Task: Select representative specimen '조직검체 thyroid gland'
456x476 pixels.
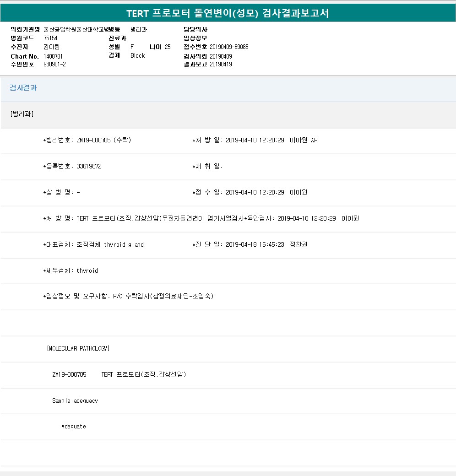Action: tap(110, 244)
